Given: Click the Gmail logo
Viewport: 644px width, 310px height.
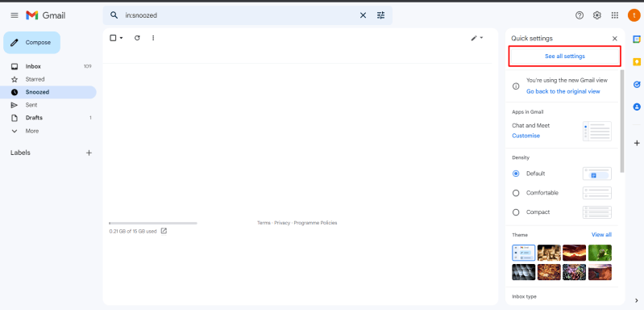Looking at the screenshot, I should point(46,15).
